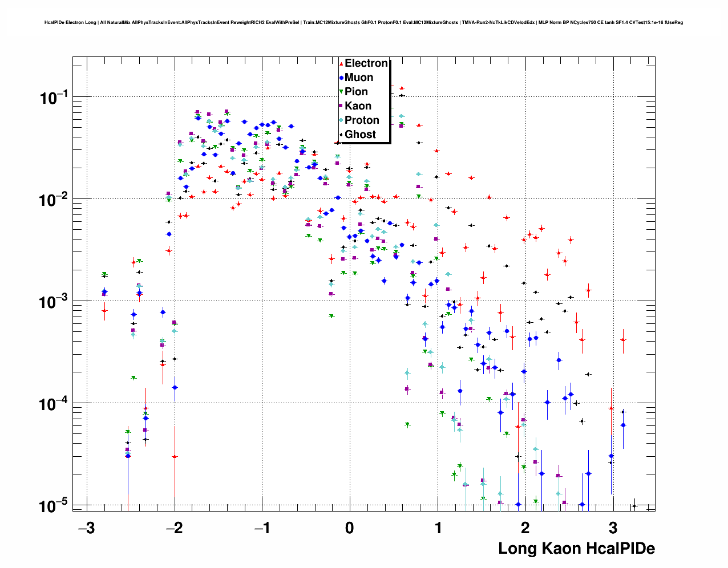The image size is (728, 568).
Task: Click the black Ghost marker in legend
Action: (341, 135)
